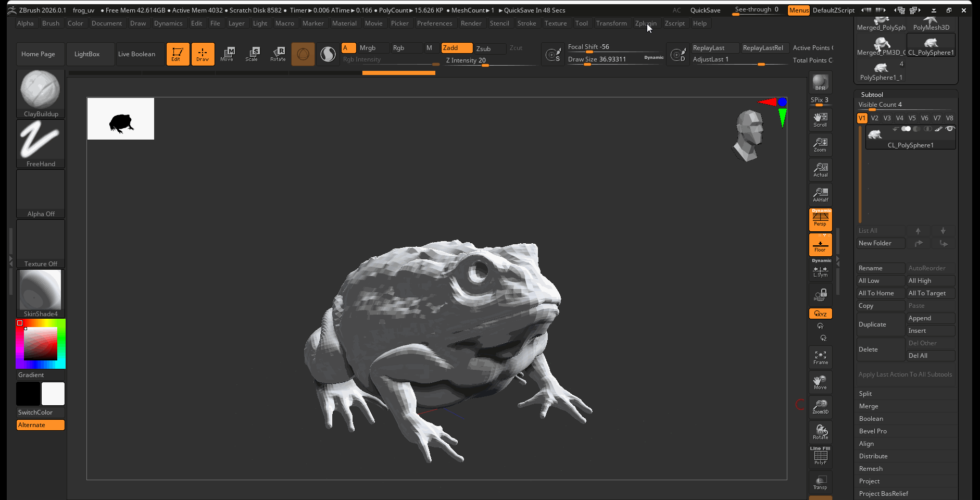Image resolution: width=980 pixels, height=500 pixels.
Task: Expand the Remesh section in Subtool
Action: coord(871,469)
